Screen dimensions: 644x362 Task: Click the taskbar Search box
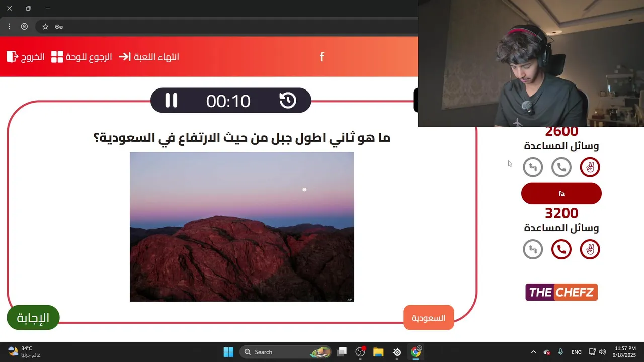[286, 352]
